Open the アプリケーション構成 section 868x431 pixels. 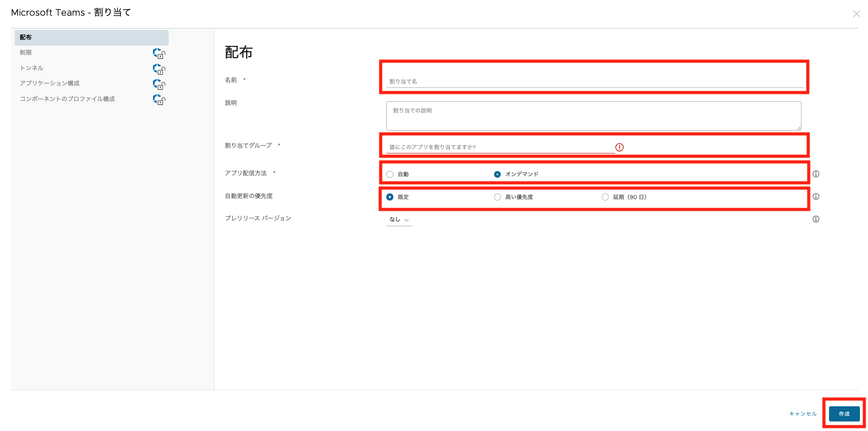click(x=49, y=83)
